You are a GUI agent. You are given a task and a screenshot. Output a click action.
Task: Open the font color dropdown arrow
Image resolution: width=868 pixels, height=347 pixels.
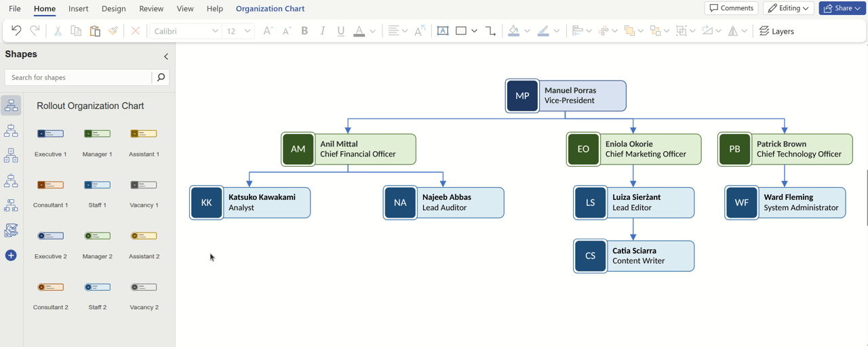pos(372,31)
